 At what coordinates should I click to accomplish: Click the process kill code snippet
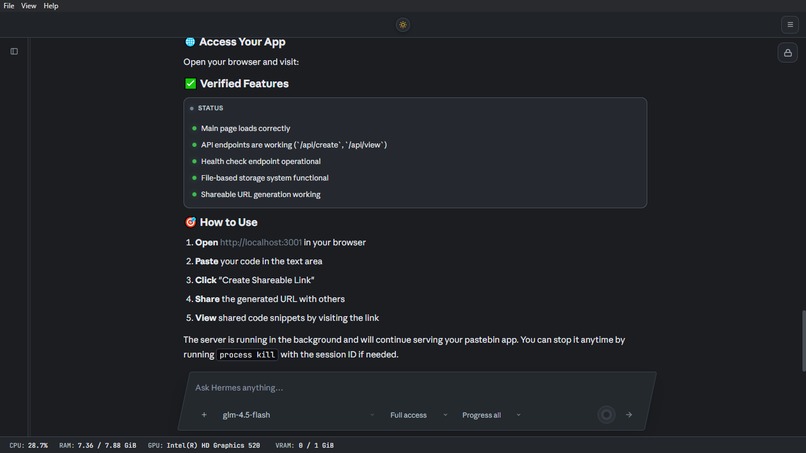click(x=247, y=355)
